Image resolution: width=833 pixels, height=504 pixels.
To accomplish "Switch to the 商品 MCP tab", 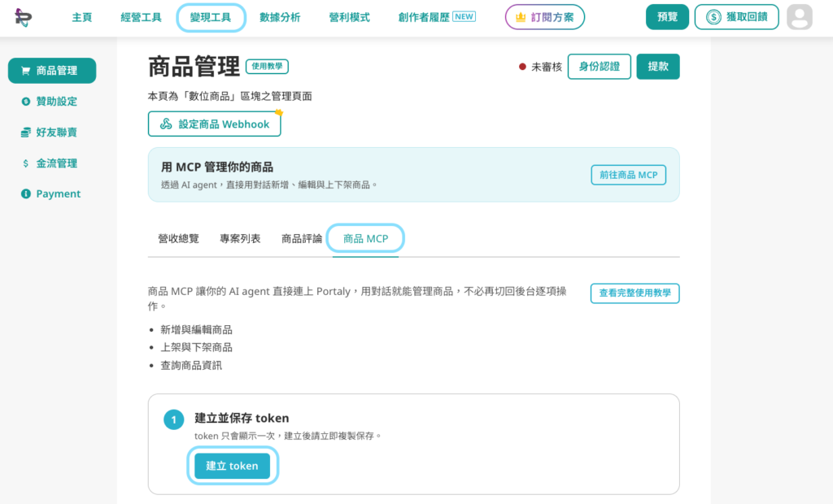I will click(365, 238).
